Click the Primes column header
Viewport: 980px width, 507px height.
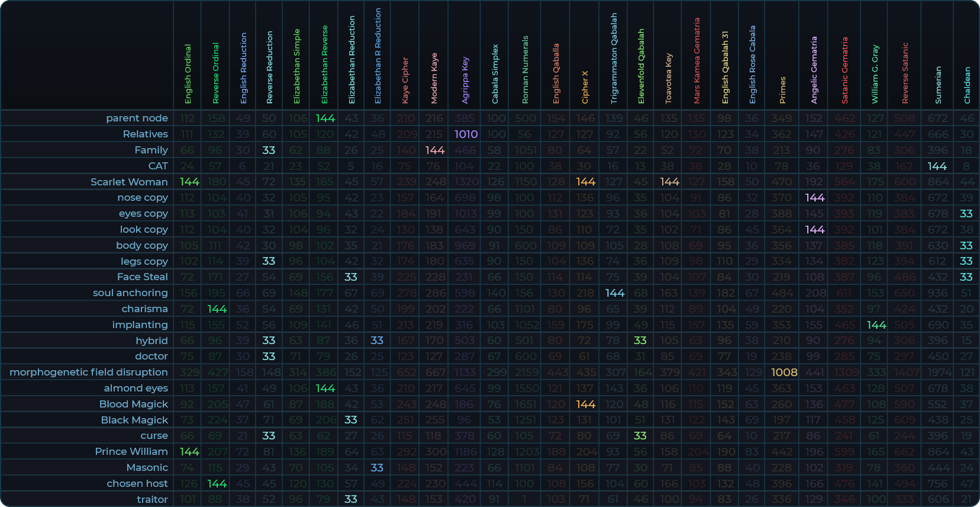point(782,90)
